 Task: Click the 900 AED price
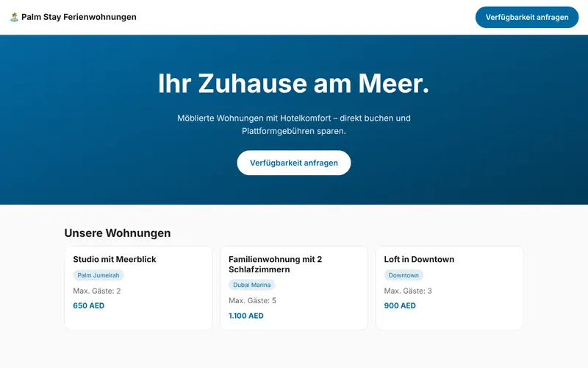pos(400,305)
